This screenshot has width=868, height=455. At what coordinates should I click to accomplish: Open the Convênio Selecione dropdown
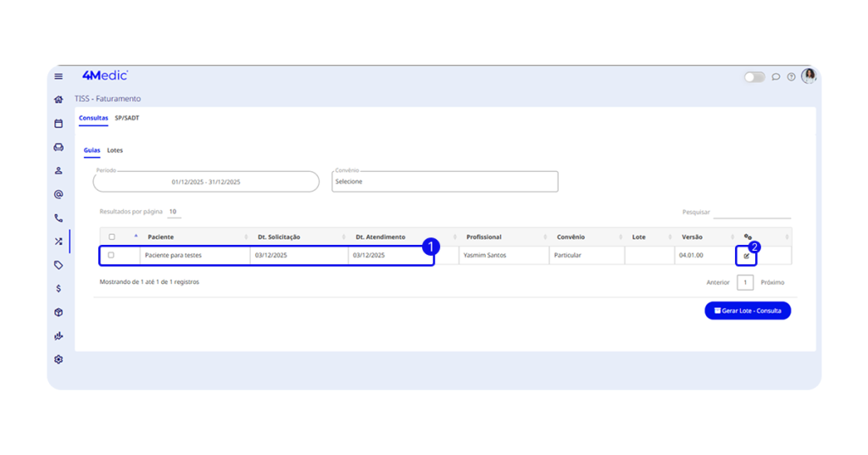pyautogui.click(x=444, y=181)
